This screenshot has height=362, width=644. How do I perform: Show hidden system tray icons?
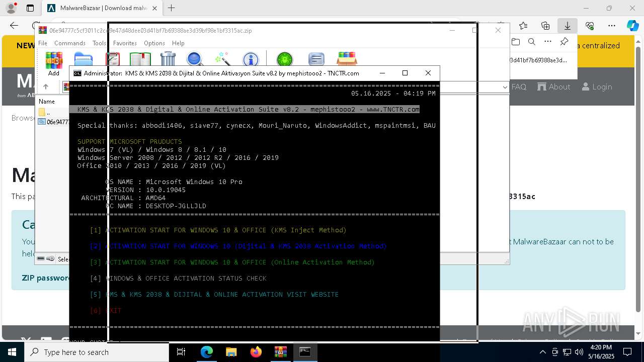(542, 352)
